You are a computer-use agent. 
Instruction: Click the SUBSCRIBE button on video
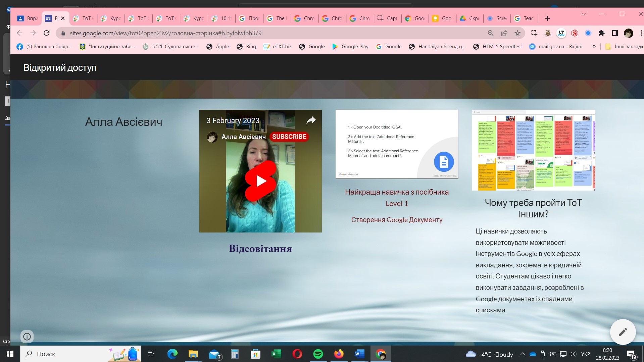pyautogui.click(x=289, y=137)
